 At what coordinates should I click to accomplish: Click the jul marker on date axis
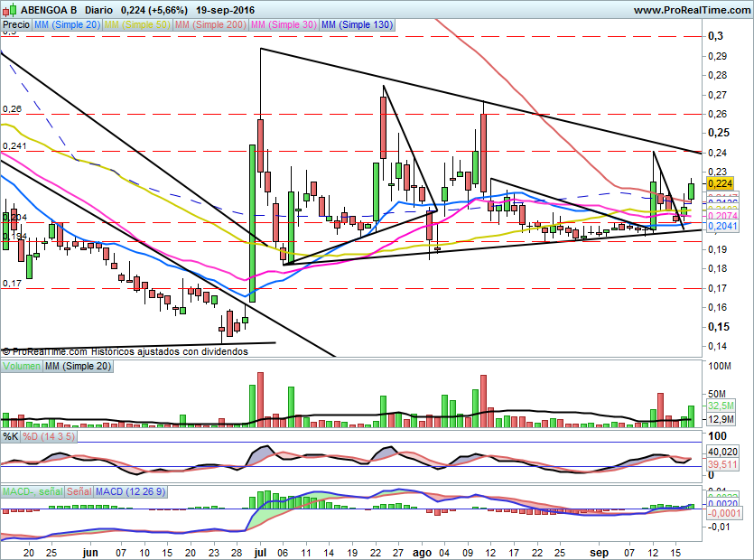click(260, 549)
